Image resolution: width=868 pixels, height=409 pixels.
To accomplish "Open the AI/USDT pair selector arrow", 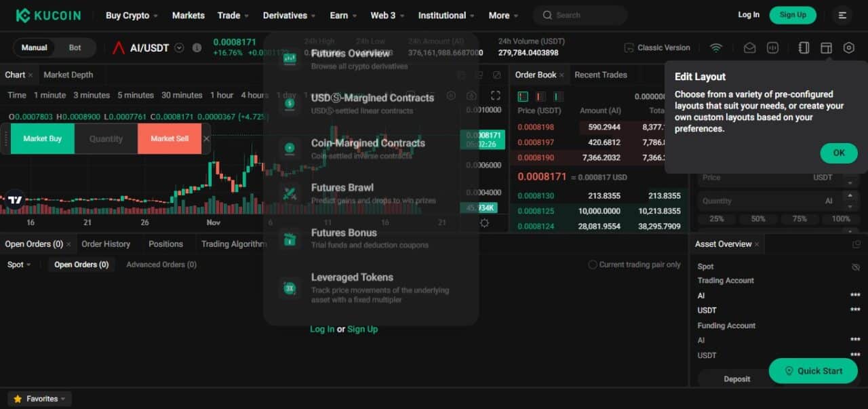I will click(x=179, y=47).
